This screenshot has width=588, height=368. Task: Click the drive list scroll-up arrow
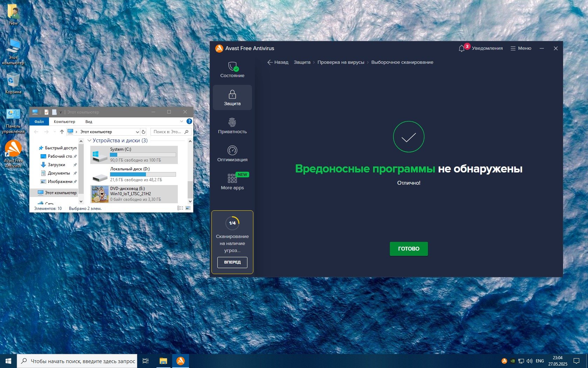[x=190, y=141]
